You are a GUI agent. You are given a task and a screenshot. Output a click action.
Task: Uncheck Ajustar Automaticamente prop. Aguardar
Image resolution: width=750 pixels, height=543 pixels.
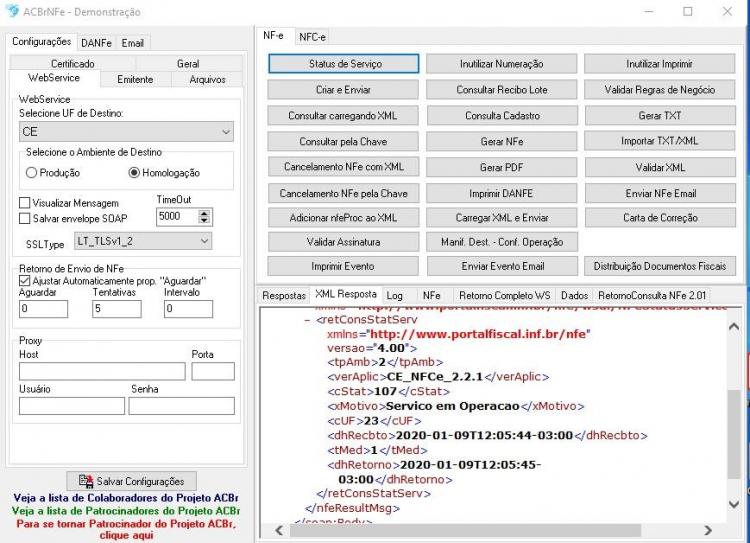24,281
